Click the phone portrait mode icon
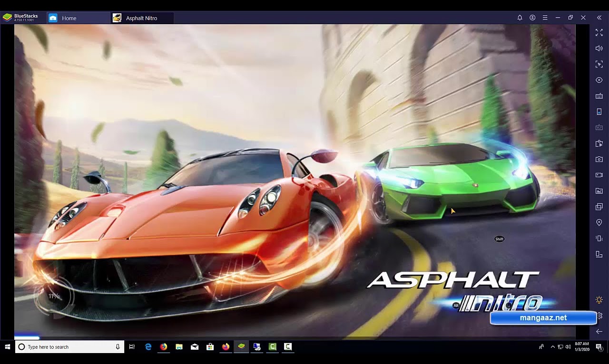 click(599, 112)
